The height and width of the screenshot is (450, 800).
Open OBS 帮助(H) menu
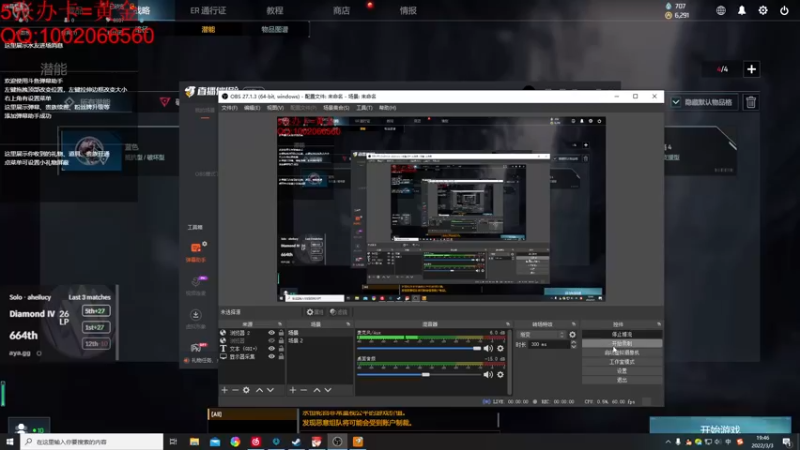point(387,108)
